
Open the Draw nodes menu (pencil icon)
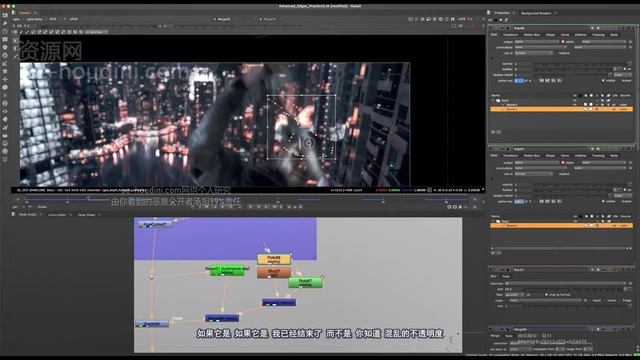[x=5, y=23]
